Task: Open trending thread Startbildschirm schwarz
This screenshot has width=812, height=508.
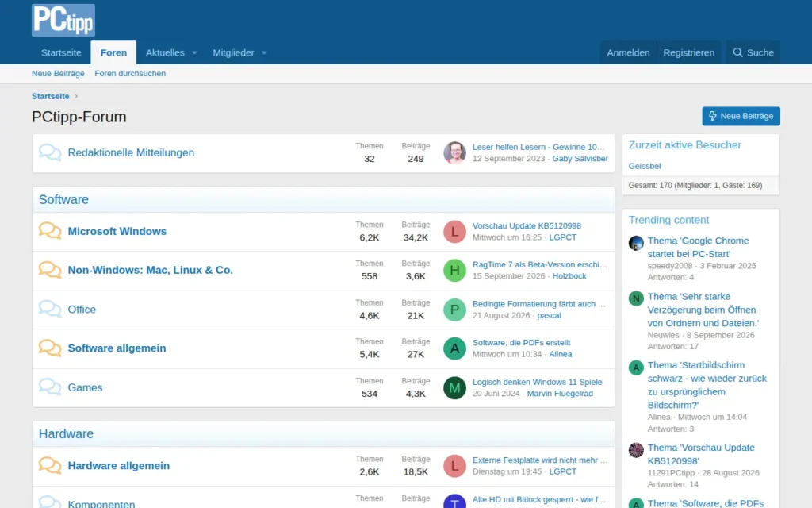Action: (707, 385)
